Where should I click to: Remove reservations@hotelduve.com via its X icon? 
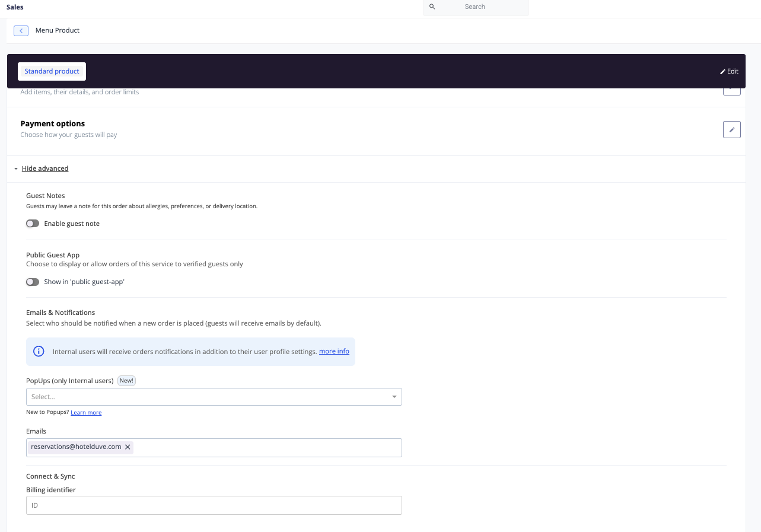pyautogui.click(x=128, y=447)
